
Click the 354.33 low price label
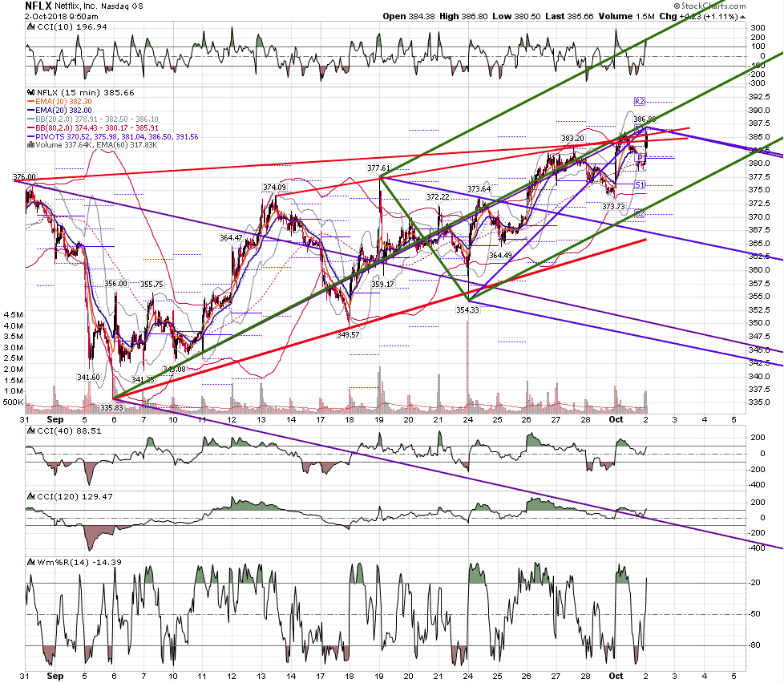point(467,310)
